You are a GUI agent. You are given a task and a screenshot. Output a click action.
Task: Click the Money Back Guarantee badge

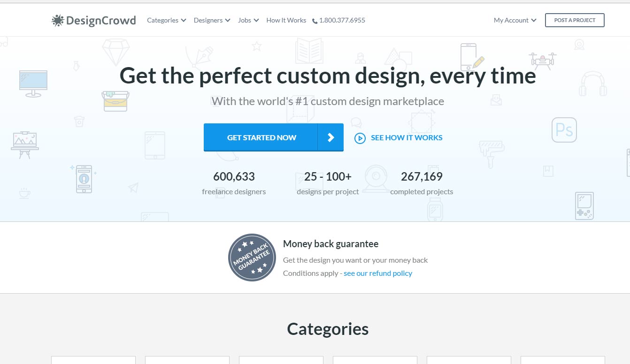(x=252, y=258)
